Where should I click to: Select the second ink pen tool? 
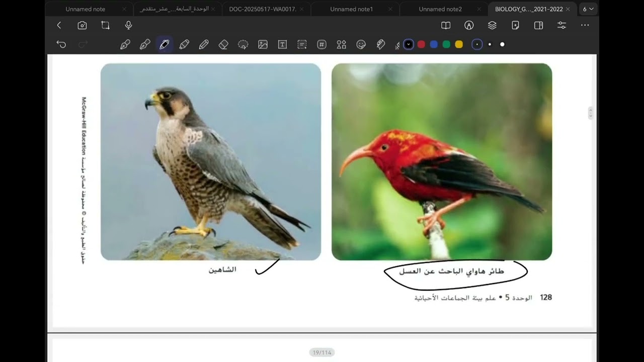pos(145,44)
